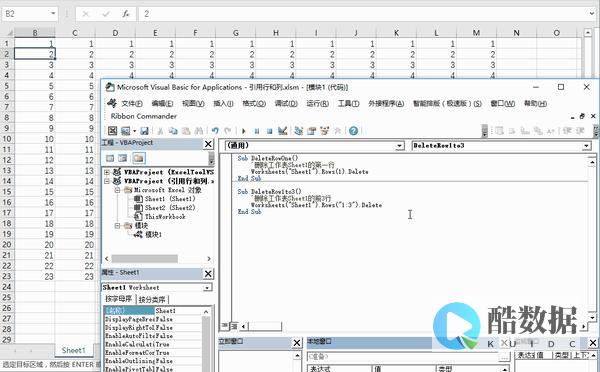Open Project Explorer icon in toolbar

click(x=298, y=131)
